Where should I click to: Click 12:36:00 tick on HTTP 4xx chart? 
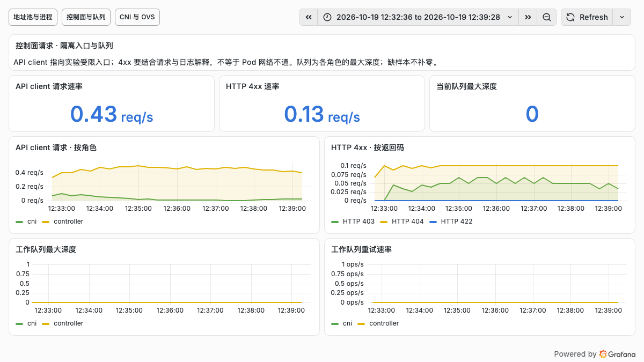point(497,209)
